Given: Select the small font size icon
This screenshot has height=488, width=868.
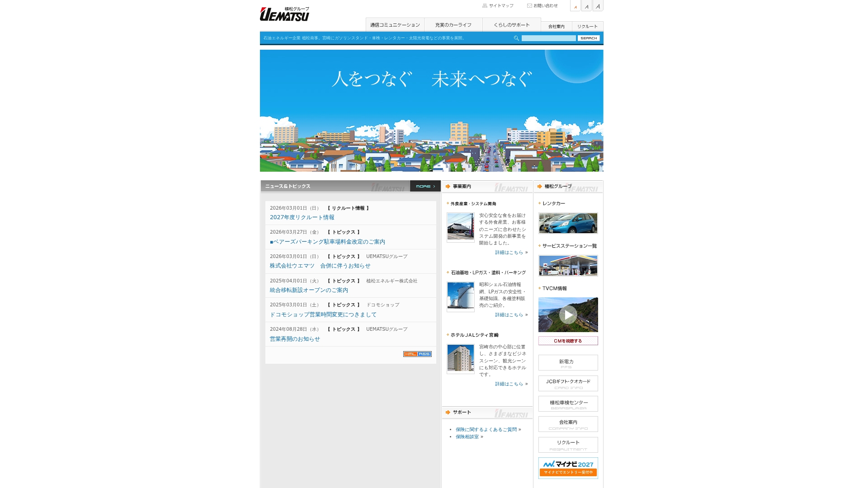Looking at the screenshot, I should pyautogui.click(x=575, y=5).
